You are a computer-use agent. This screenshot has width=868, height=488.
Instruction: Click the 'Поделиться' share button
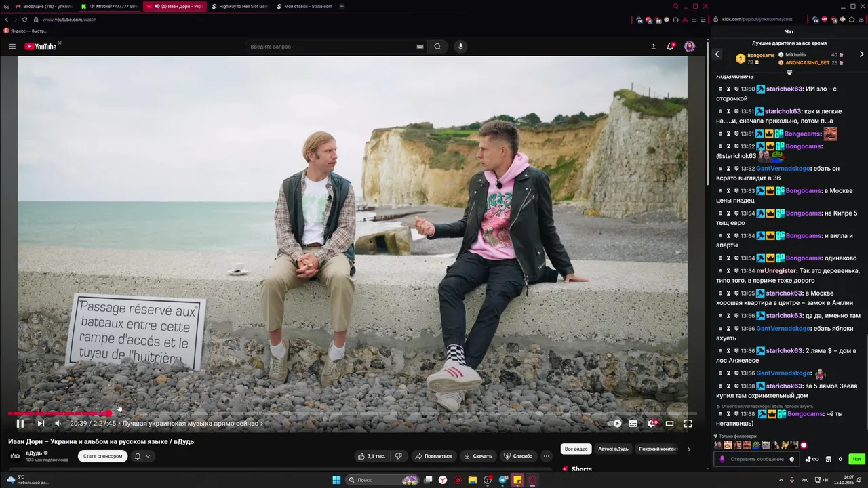pyautogui.click(x=433, y=456)
